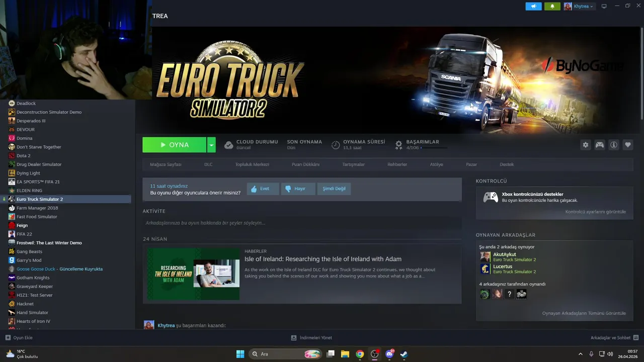Click the İndirmeleri Yönet download icon
The height and width of the screenshot is (362, 644).
(x=294, y=338)
